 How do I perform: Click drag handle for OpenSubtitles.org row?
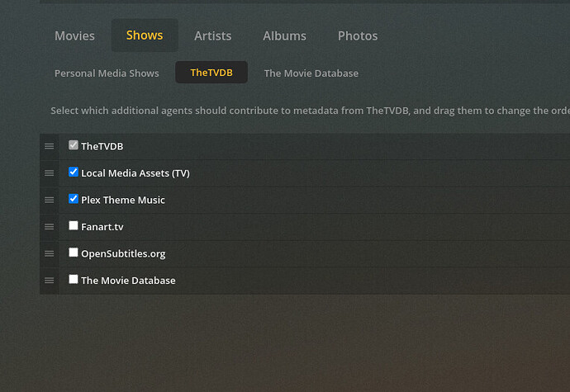(49, 253)
